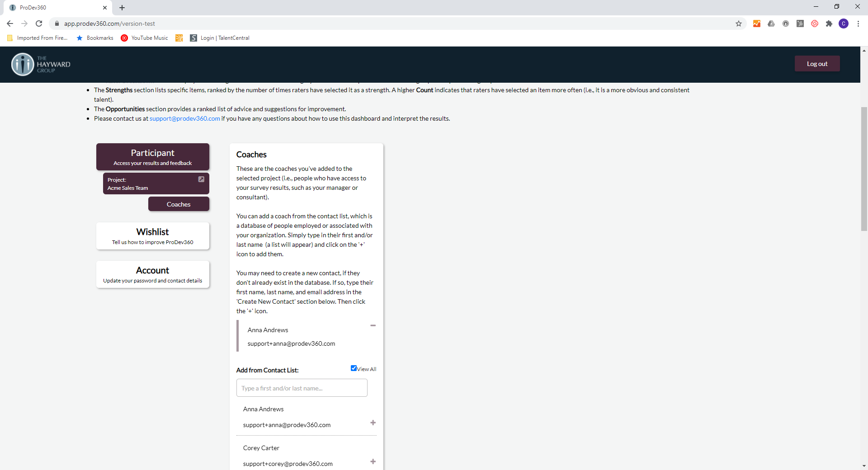Open Imported From Firefox bookmarks folder
The height and width of the screenshot is (470, 868).
pyautogui.click(x=38, y=38)
